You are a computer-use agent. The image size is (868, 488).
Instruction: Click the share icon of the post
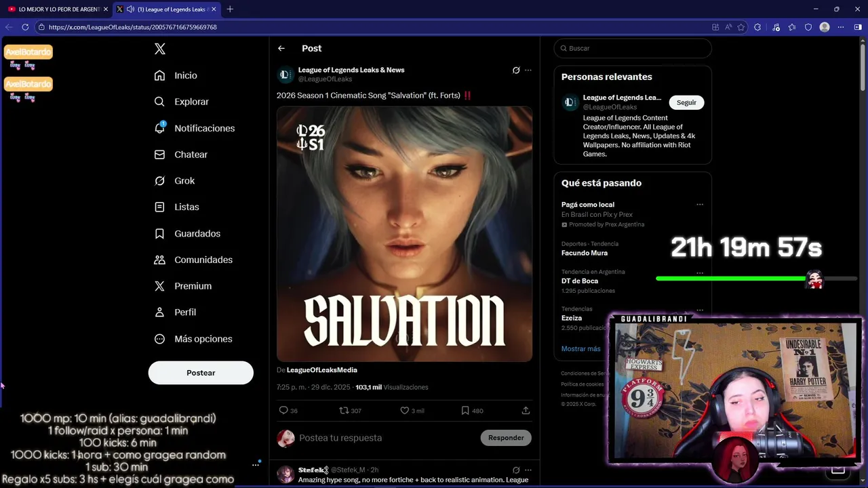click(526, 410)
